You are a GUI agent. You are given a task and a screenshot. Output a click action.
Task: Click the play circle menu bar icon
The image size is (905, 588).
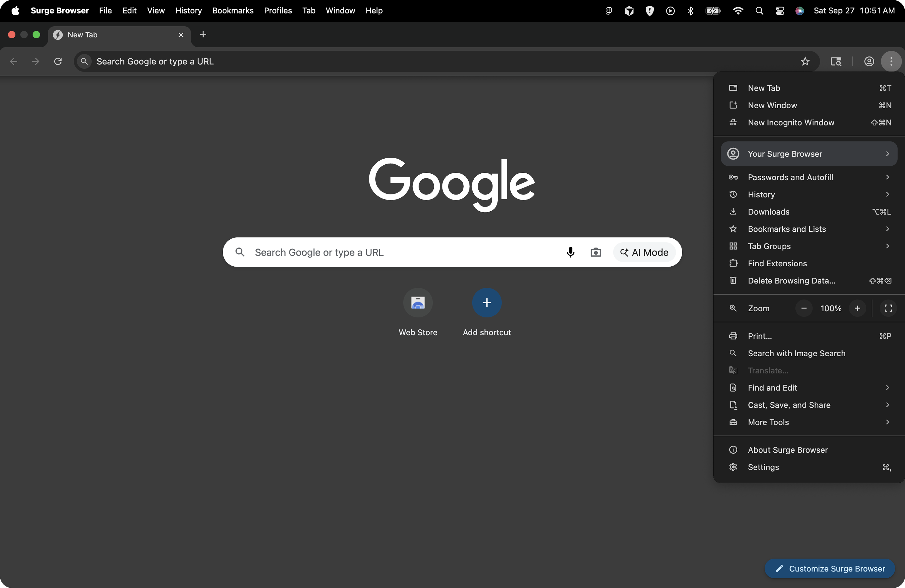pos(670,11)
